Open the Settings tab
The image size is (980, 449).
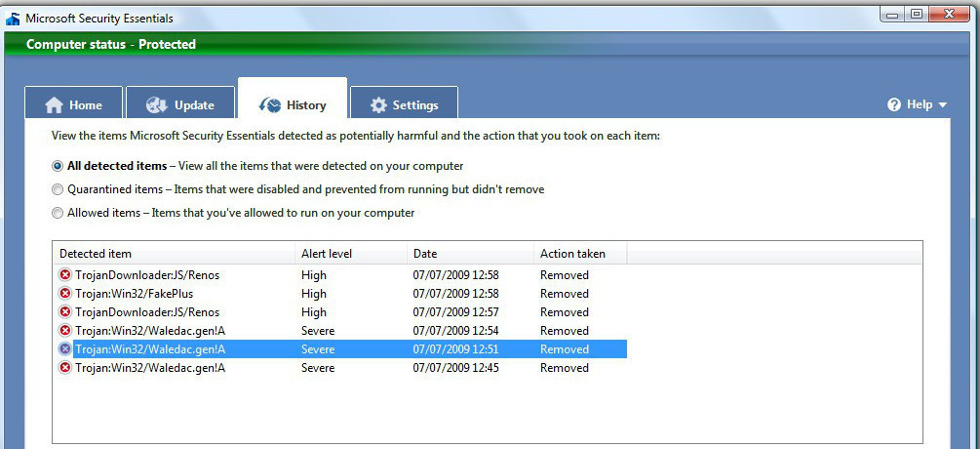coord(404,105)
